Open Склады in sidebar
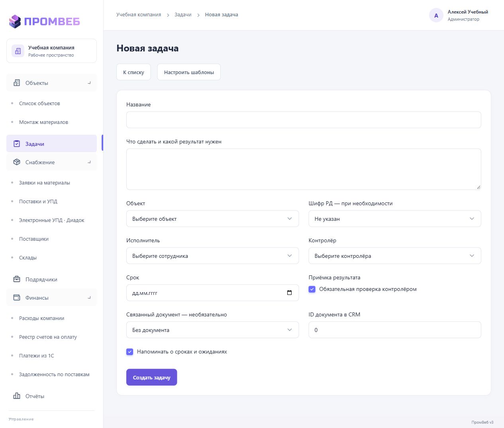This screenshot has height=428, width=504. tap(28, 258)
